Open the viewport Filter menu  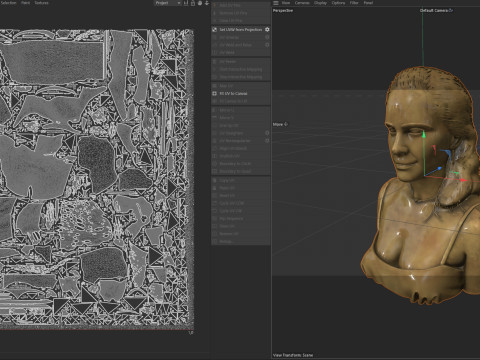354,3
